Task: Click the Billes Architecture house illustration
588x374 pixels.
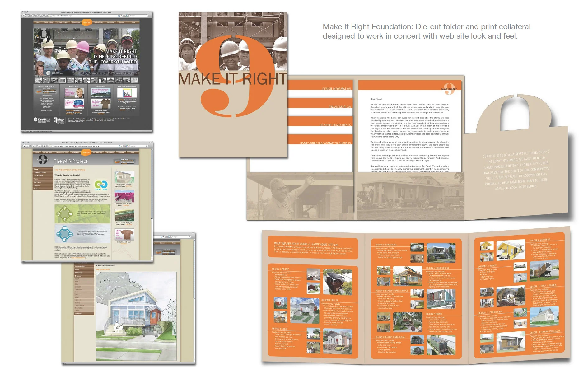Action: click(136, 316)
